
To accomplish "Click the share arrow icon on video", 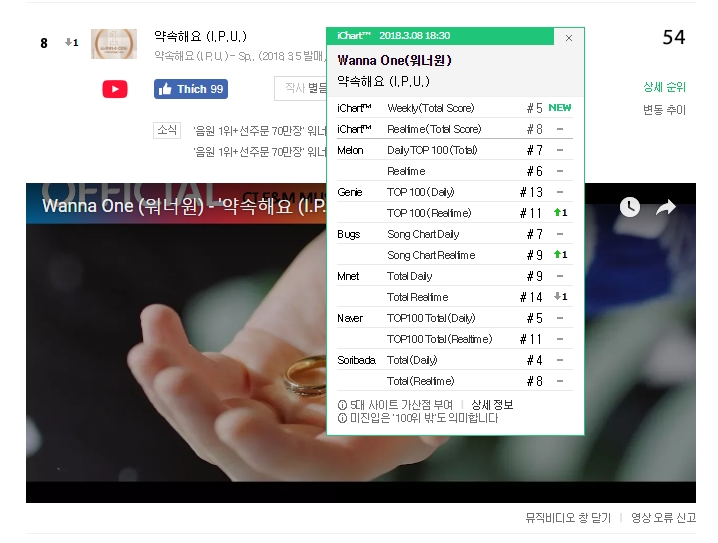I will click(x=666, y=207).
